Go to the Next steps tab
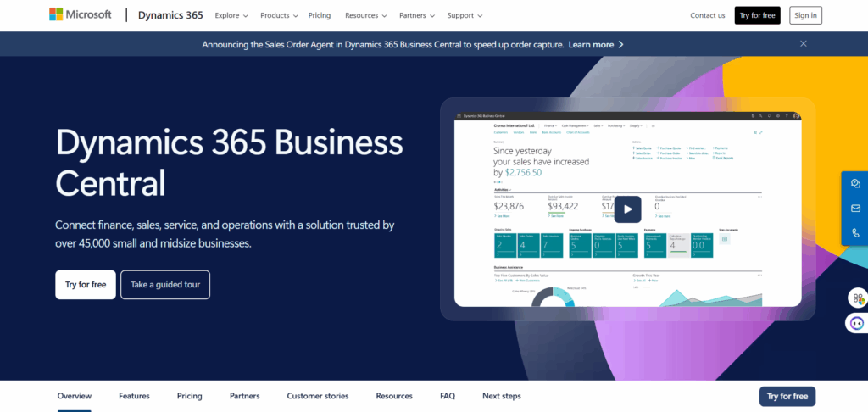The height and width of the screenshot is (412, 868). [502, 396]
